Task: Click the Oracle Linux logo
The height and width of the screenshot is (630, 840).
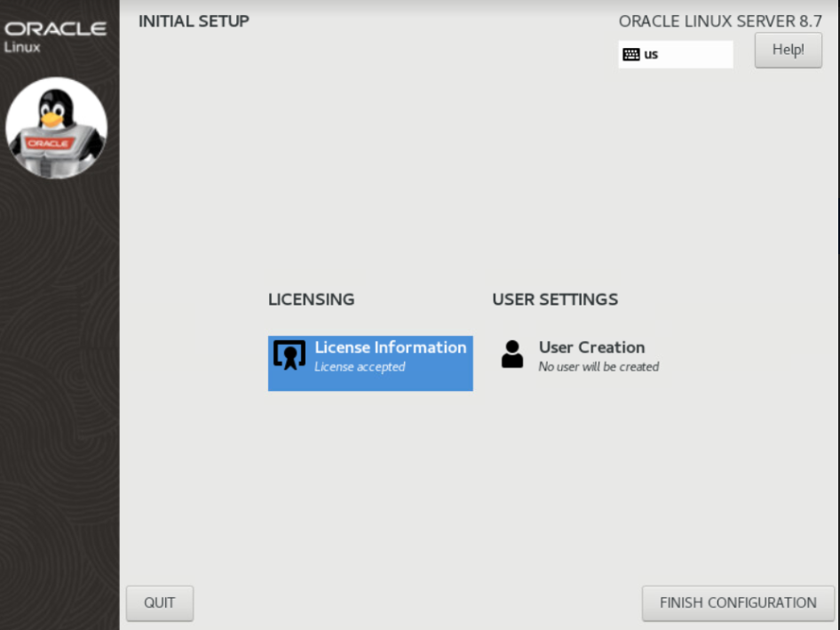Action: pyautogui.click(x=55, y=29)
